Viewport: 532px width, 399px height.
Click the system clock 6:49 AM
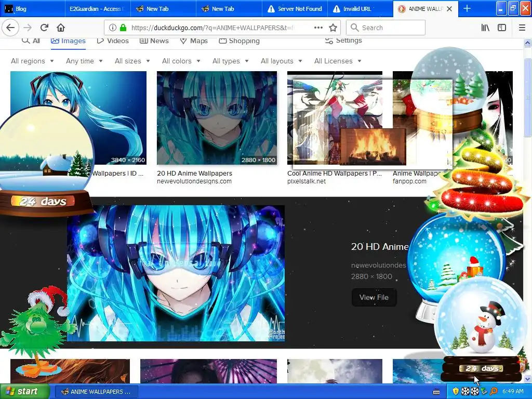(513, 392)
